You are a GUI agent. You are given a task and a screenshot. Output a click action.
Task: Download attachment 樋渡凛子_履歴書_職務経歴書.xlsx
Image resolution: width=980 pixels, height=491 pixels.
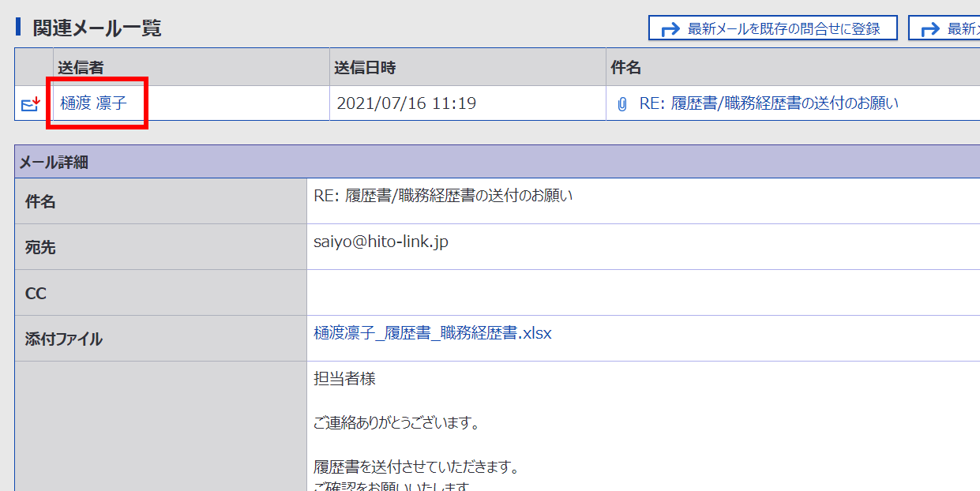coord(433,333)
